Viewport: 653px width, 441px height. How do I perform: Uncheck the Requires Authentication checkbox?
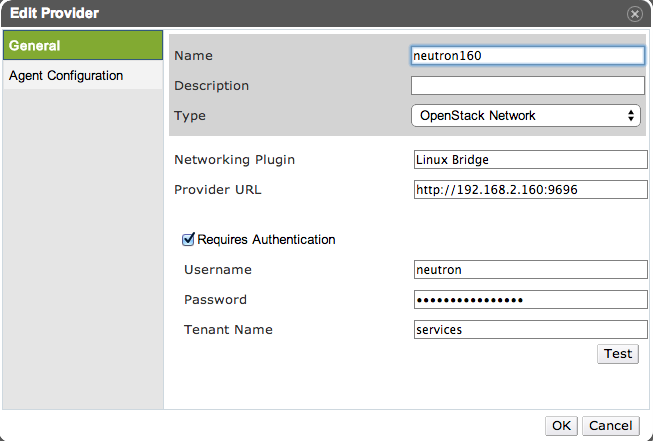point(188,239)
